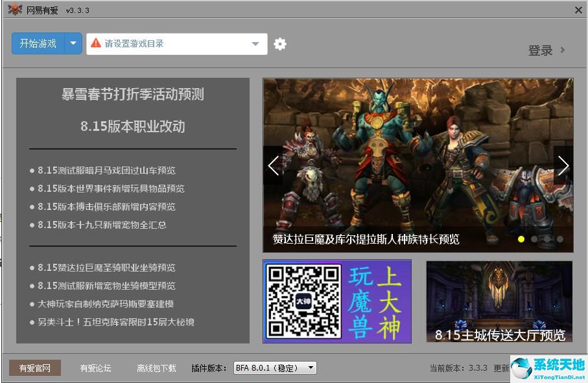Open the 暴雪春节打折季活动预测 headline
The width and height of the screenshot is (588, 383).
pos(133,94)
